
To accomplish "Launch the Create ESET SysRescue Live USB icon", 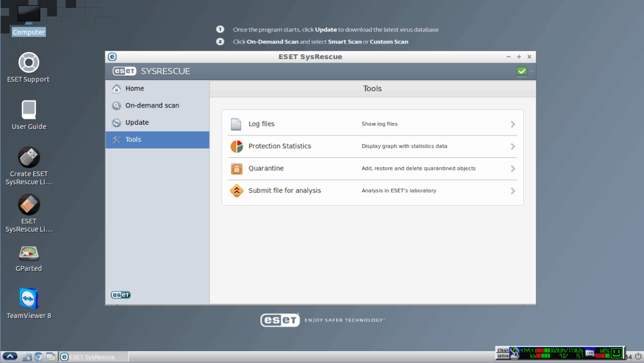I will point(29,166).
